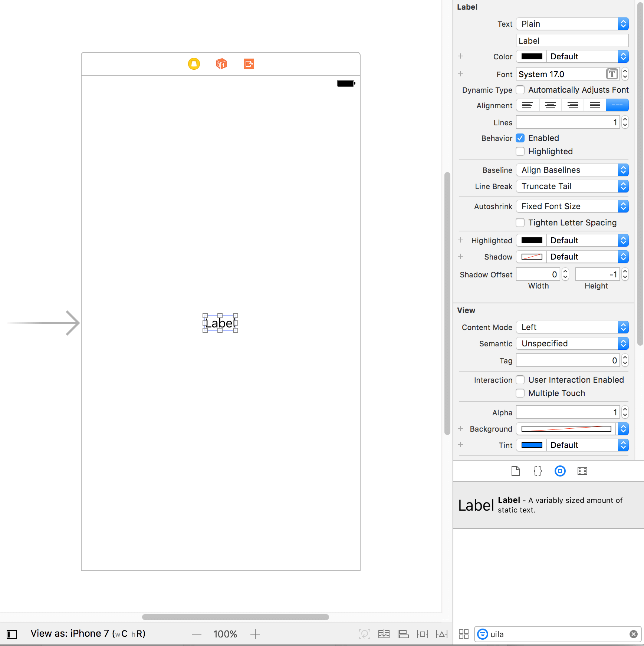Click the Exit orange icon
The height and width of the screenshot is (646, 644).
coord(249,64)
